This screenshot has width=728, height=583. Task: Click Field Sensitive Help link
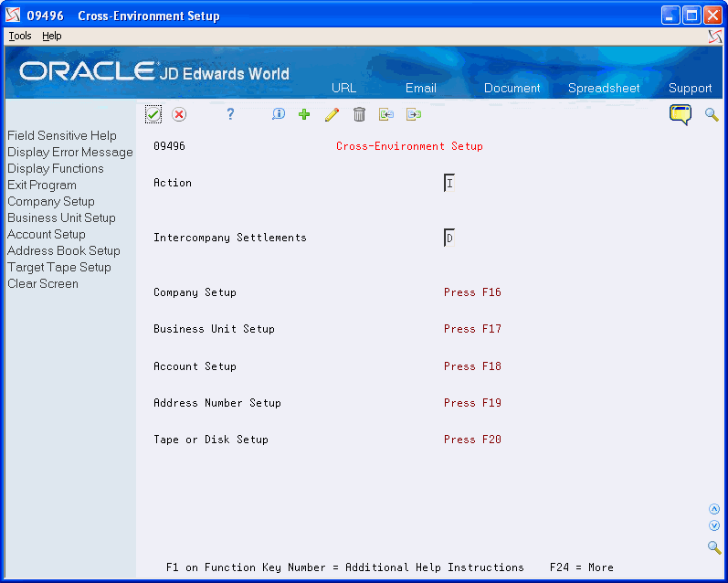62,135
